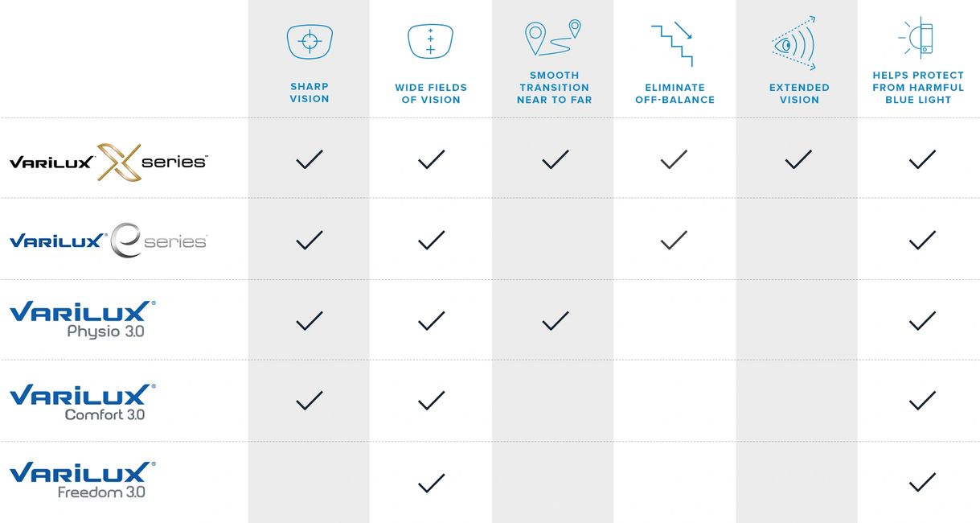
Task: Click the Sharp Vision column heading text
Action: point(310,93)
